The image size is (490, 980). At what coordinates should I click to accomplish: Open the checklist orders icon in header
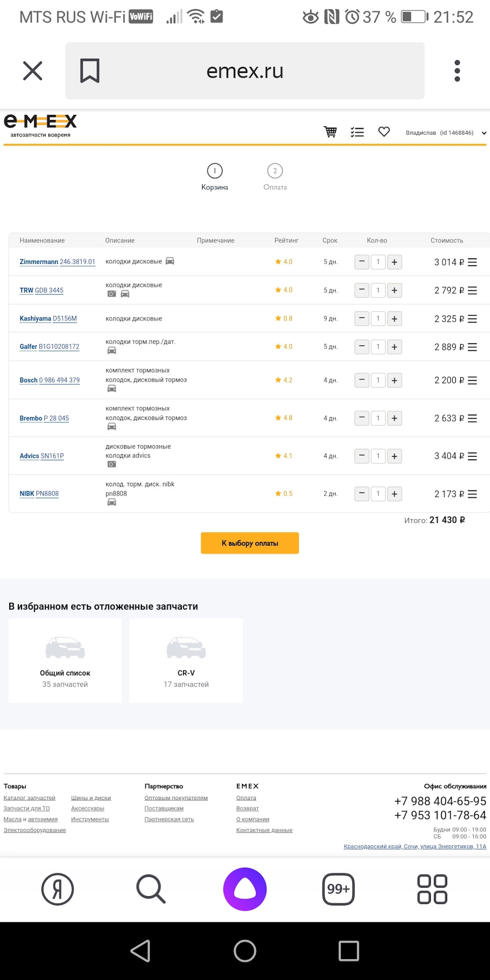[x=357, y=132]
